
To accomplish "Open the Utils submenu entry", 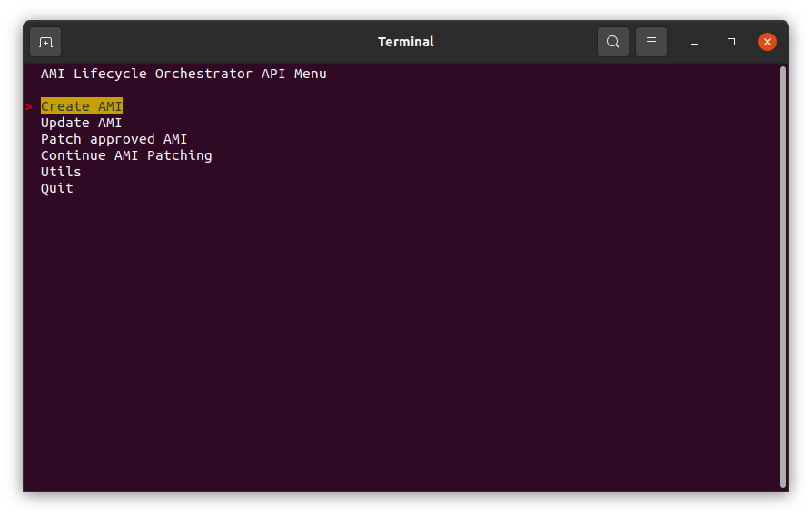I will click(61, 172).
